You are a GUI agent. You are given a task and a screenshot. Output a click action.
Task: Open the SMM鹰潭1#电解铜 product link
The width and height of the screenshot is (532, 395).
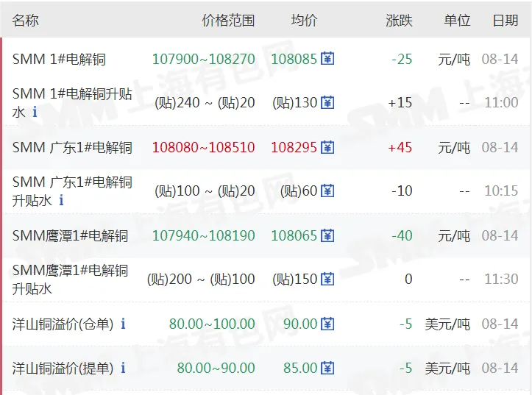[x=70, y=235]
